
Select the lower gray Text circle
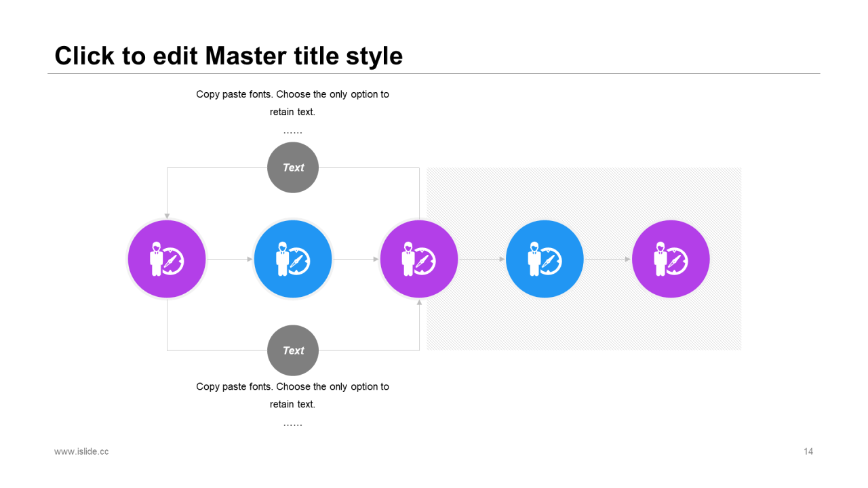(x=293, y=350)
